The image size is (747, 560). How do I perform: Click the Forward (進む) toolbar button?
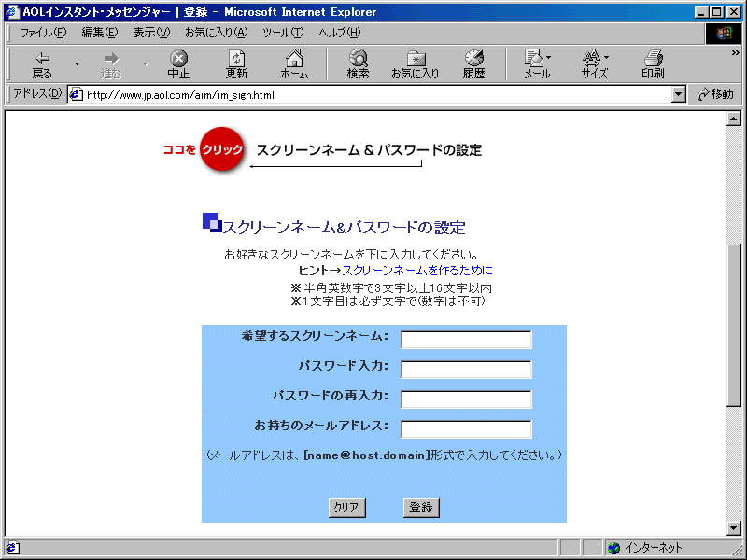[x=111, y=64]
